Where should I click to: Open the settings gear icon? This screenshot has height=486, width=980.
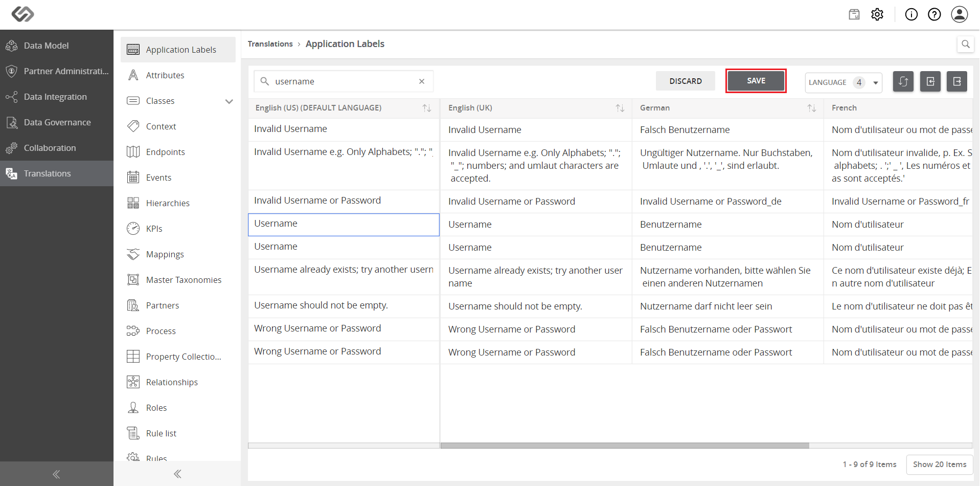tap(877, 14)
